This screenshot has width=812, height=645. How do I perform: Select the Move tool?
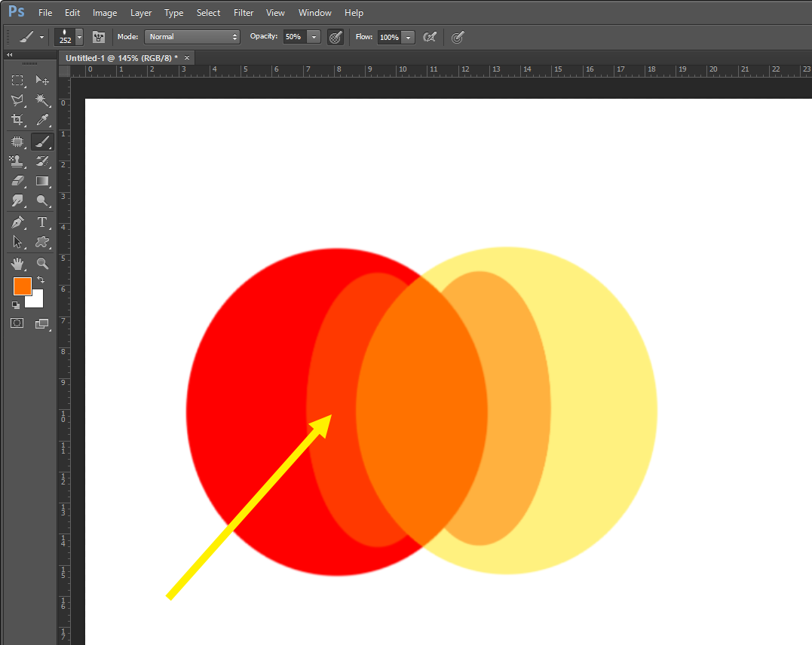tap(42, 80)
